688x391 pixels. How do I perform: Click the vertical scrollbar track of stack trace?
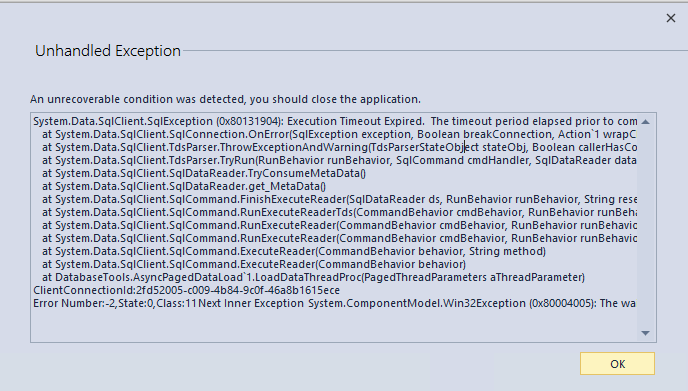tap(645, 227)
